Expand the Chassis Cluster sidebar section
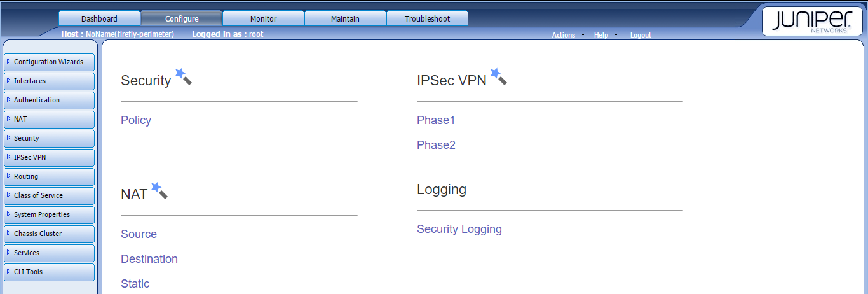 (49, 234)
